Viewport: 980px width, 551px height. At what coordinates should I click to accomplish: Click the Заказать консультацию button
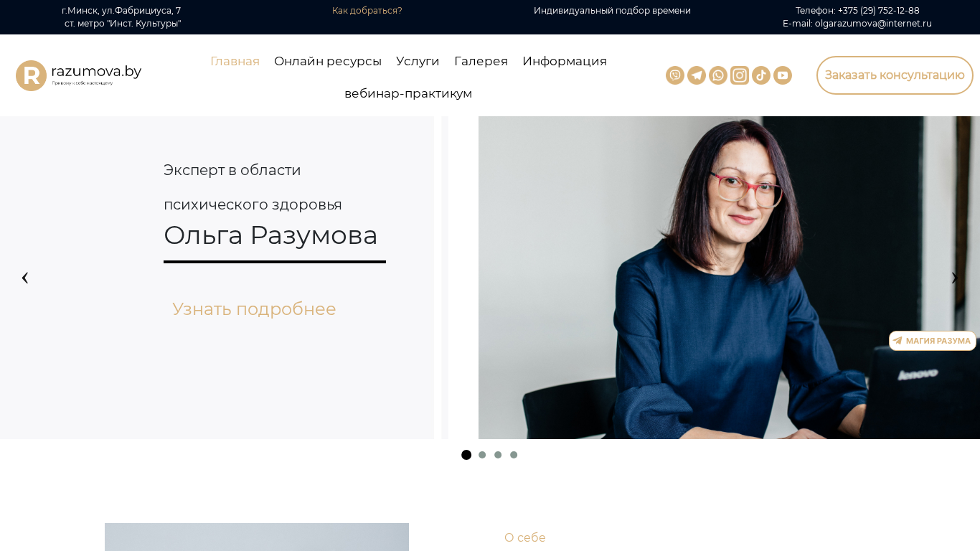point(895,75)
